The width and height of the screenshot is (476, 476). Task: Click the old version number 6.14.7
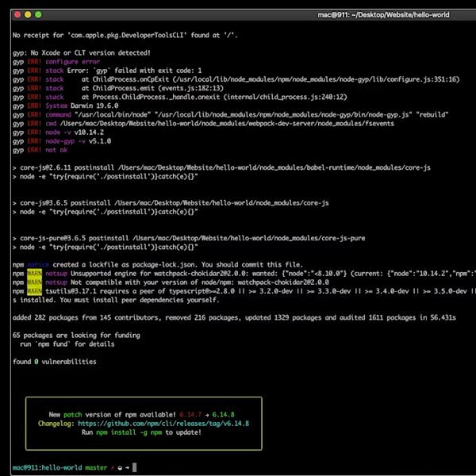click(191, 415)
